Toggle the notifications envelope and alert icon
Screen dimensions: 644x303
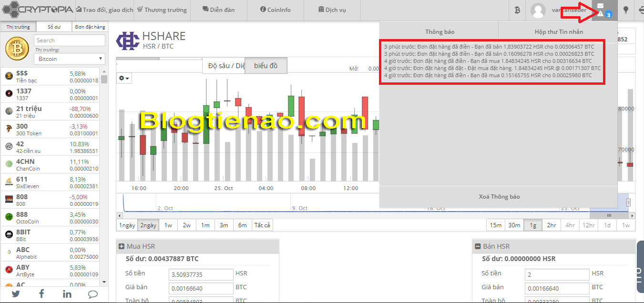(603, 10)
